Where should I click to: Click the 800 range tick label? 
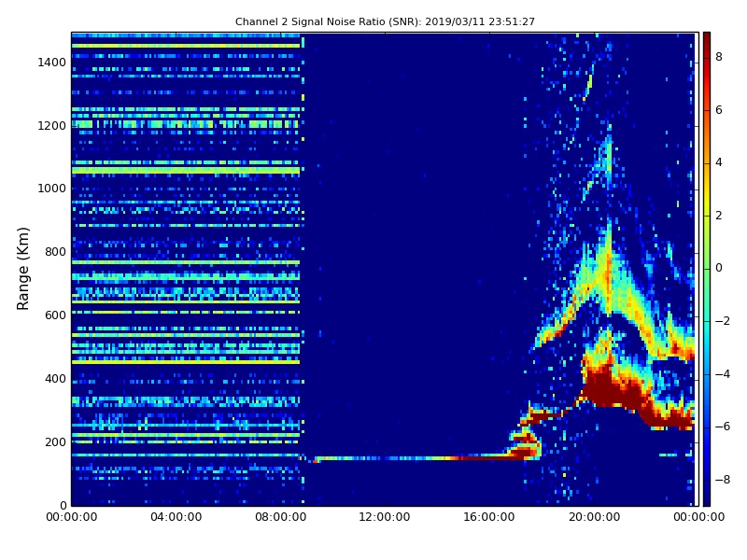pyautogui.click(x=55, y=251)
